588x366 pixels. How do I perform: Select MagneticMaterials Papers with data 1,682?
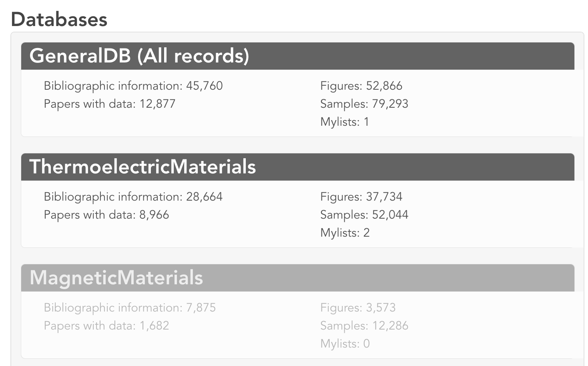click(x=106, y=326)
